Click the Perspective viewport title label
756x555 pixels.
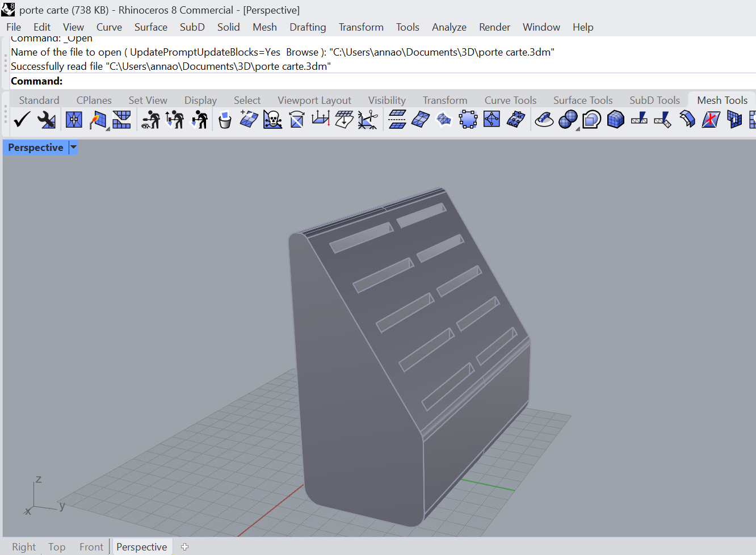(x=35, y=148)
